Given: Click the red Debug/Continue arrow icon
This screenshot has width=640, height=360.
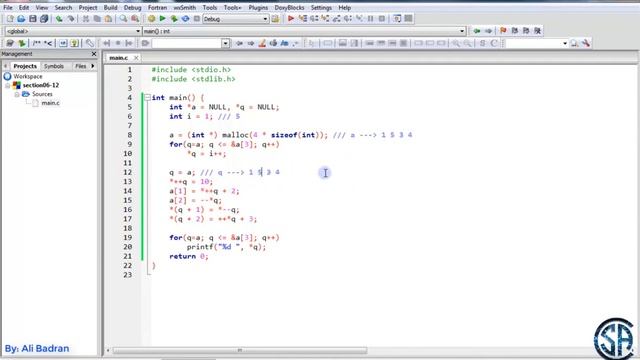Looking at the screenshot, I should [291, 19].
